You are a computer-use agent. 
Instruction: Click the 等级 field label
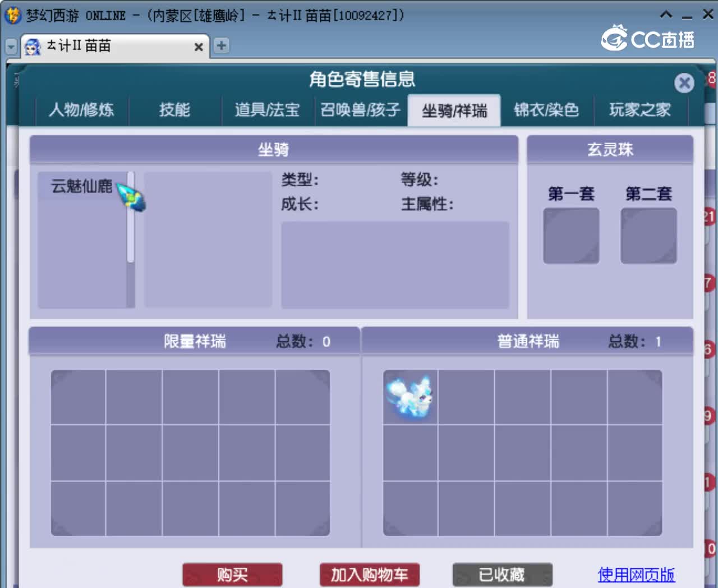[420, 180]
